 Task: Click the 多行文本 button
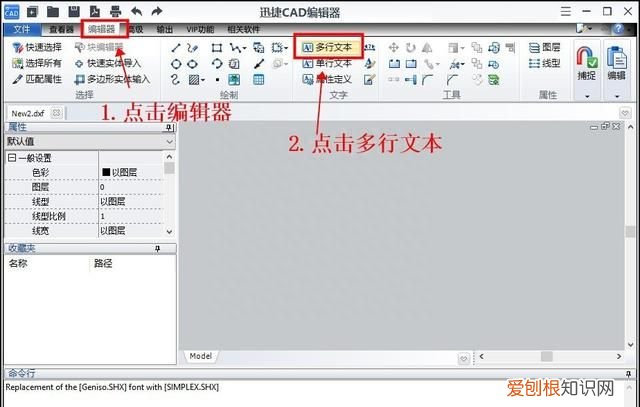(327, 47)
